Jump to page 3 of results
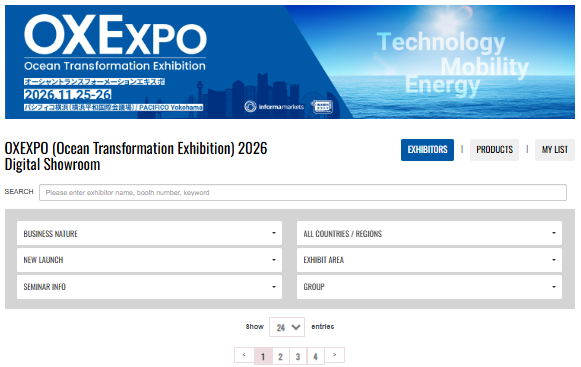This screenshot has width=581, height=367. 298,356
